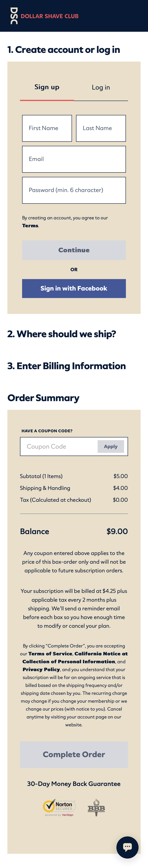This screenshot has height=868, width=148.
Task: Switch to the Log in tab
Action: [101, 88]
